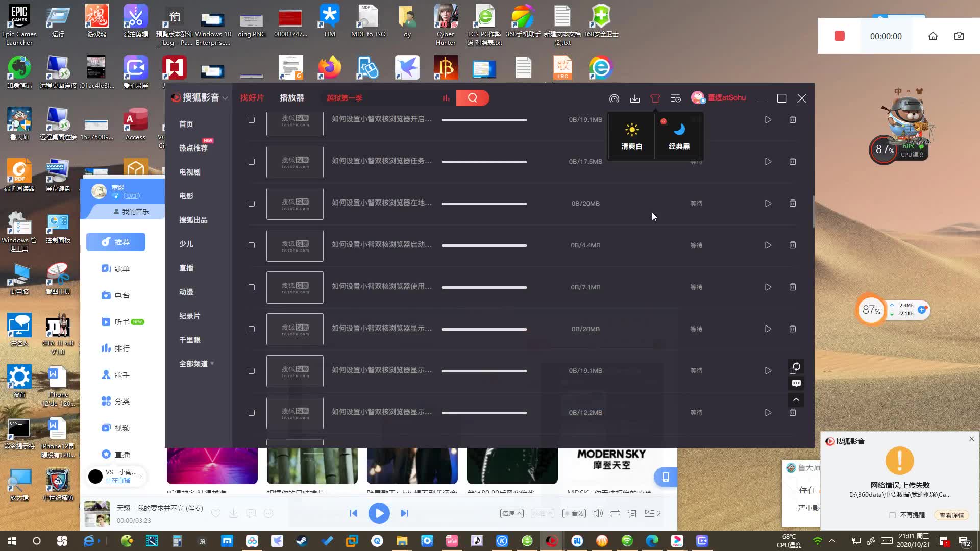The image size is (980, 551).
Task: Open the settings list icon in Sohu header
Action: coord(676,98)
